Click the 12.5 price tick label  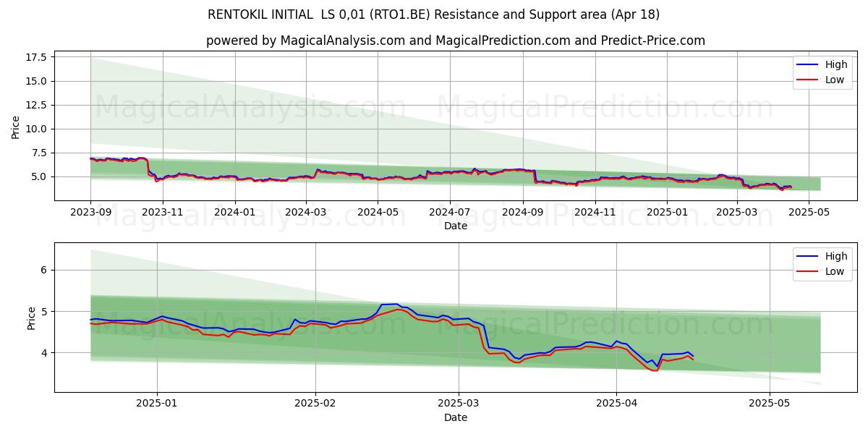tap(36, 105)
